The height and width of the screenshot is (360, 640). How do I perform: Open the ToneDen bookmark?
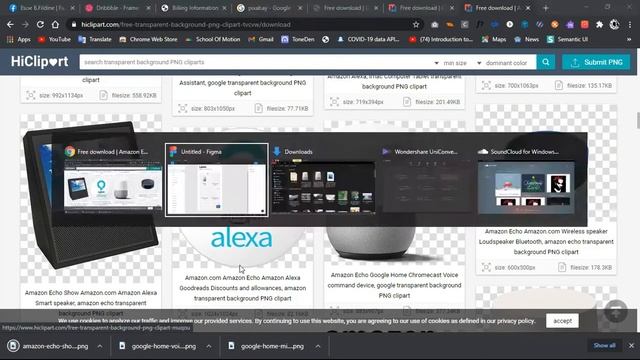click(x=298, y=39)
